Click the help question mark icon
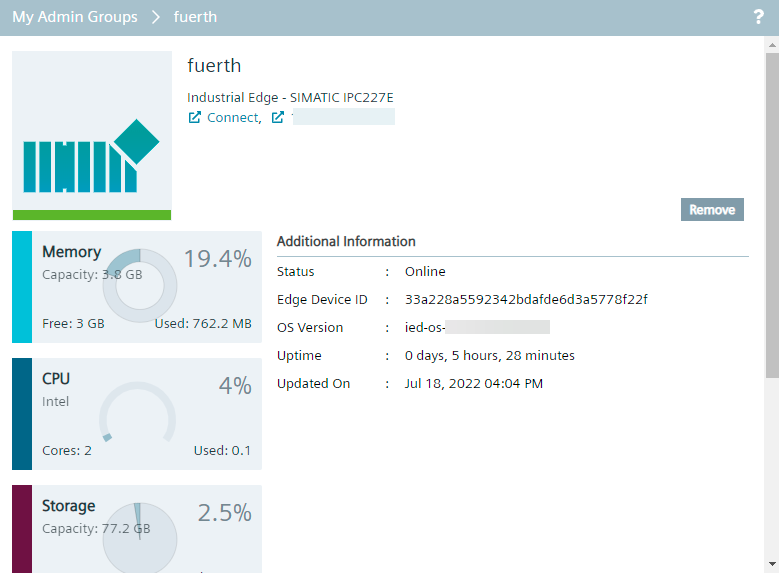The width and height of the screenshot is (779, 573). tap(757, 17)
